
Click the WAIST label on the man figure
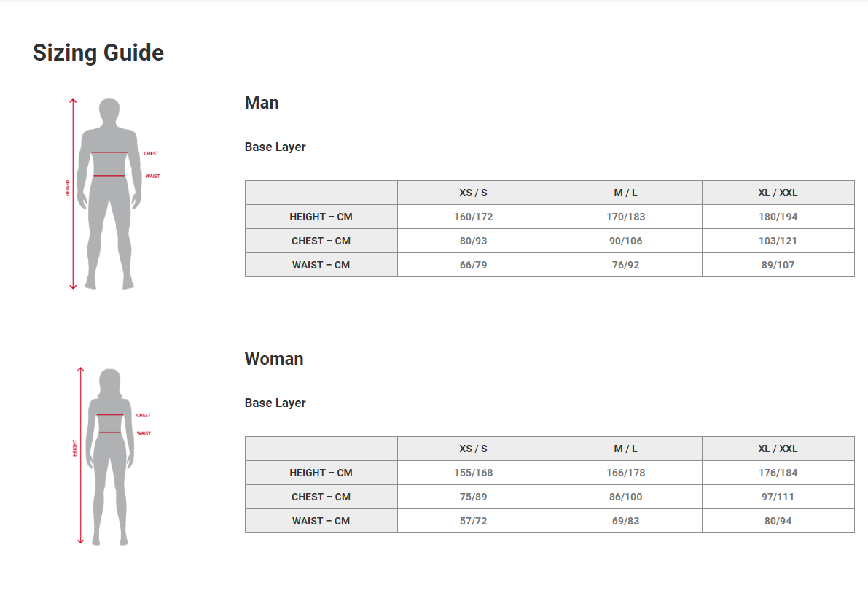pyautogui.click(x=152, y=176)
